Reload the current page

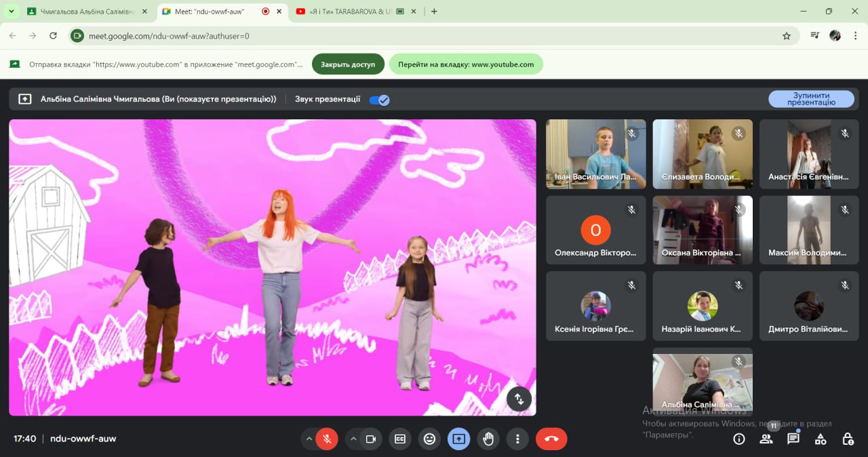pyautogui.click(x=53, y=36)
